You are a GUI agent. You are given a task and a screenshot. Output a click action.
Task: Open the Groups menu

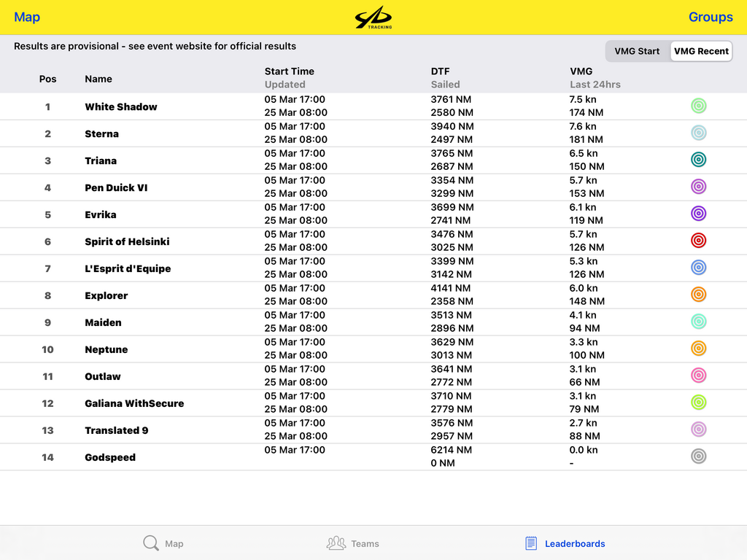click(x=711, y=17)
